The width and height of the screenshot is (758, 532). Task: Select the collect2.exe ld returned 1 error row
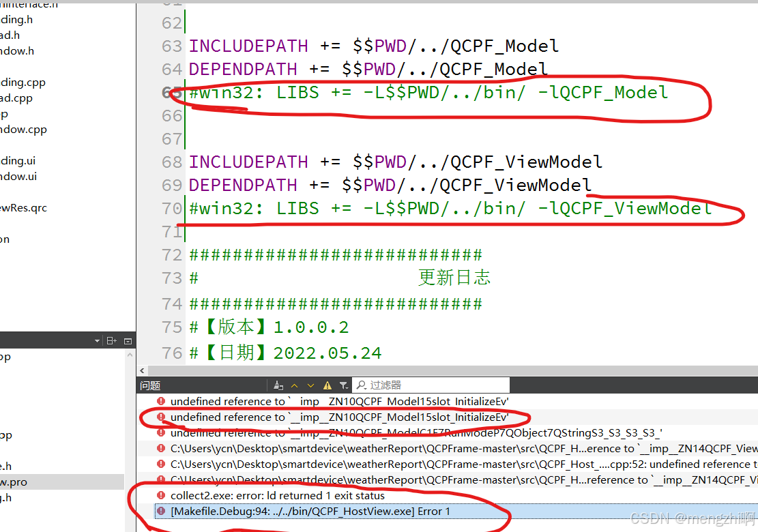tap(447, 496)
